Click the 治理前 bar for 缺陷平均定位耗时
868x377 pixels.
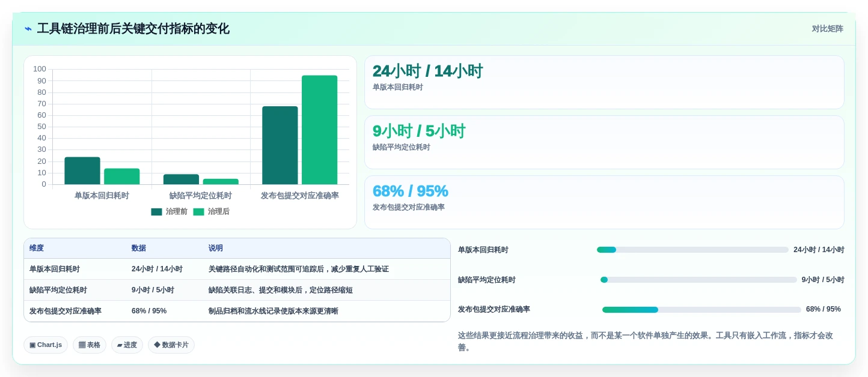click(x=181, y=179)
